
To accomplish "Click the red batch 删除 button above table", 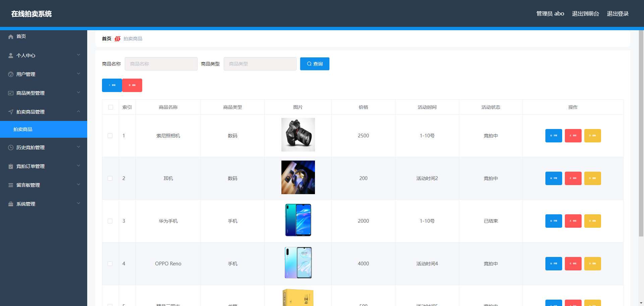I will [x=132, y=85].
